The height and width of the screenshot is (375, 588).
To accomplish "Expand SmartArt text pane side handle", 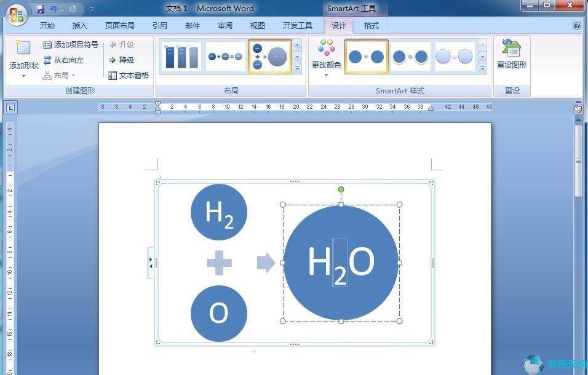I will click(151, 262).
